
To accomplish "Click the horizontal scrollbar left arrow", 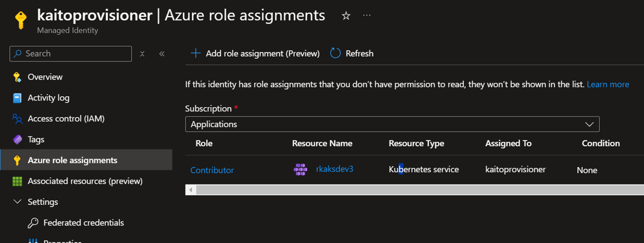I will [x=191, y=190].
